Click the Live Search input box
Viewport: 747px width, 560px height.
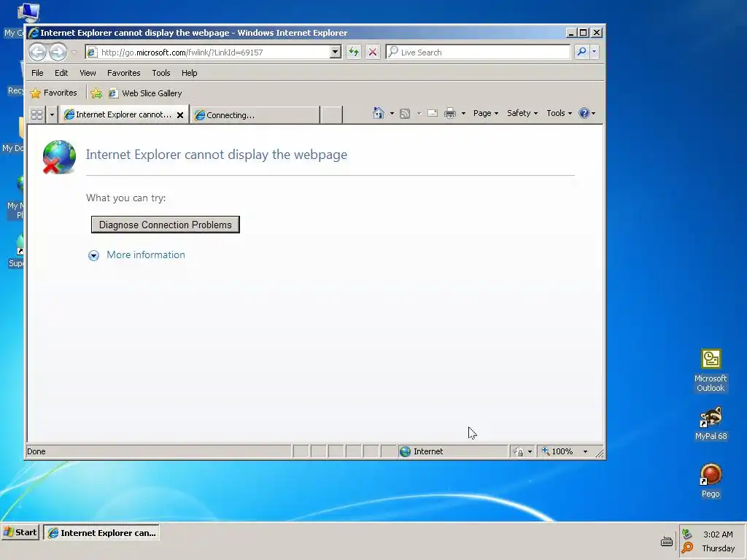478,52
